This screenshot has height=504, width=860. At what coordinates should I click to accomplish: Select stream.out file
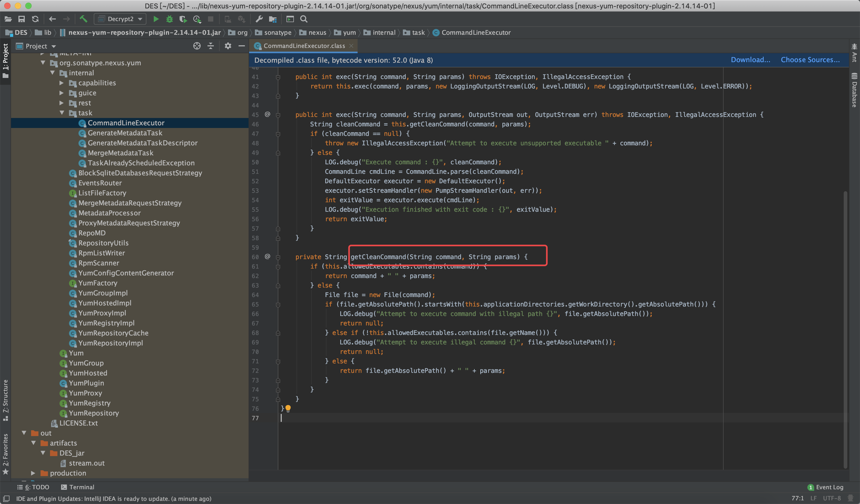pyautogui.click(x=87, y=463)
